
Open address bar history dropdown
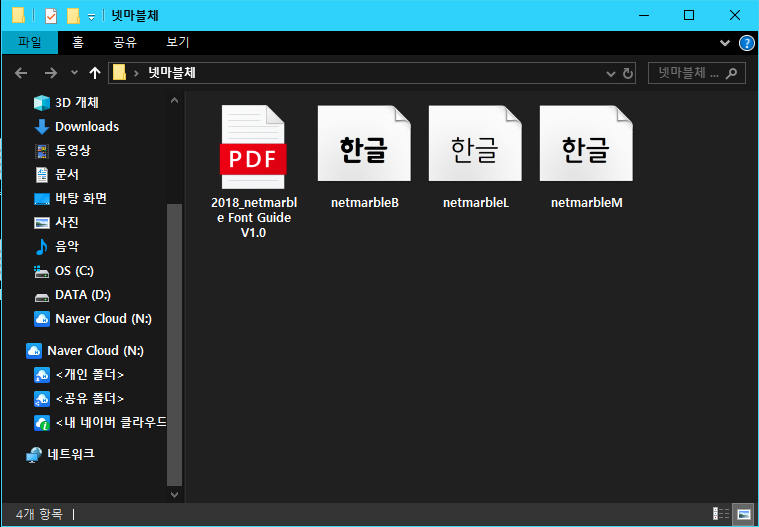tap(610, 74)
